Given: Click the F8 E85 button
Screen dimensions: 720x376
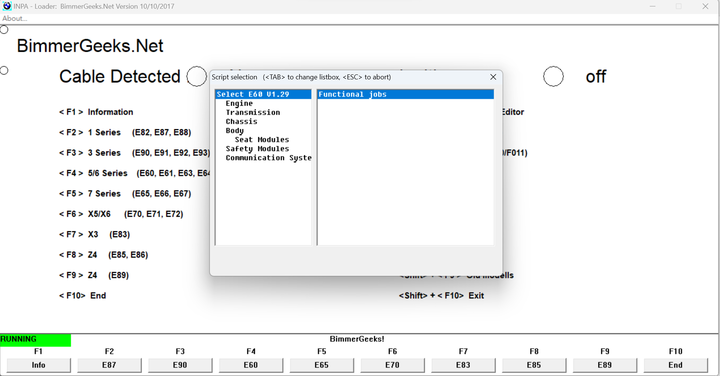Looking at the screenshot, I should pos(534,365).
